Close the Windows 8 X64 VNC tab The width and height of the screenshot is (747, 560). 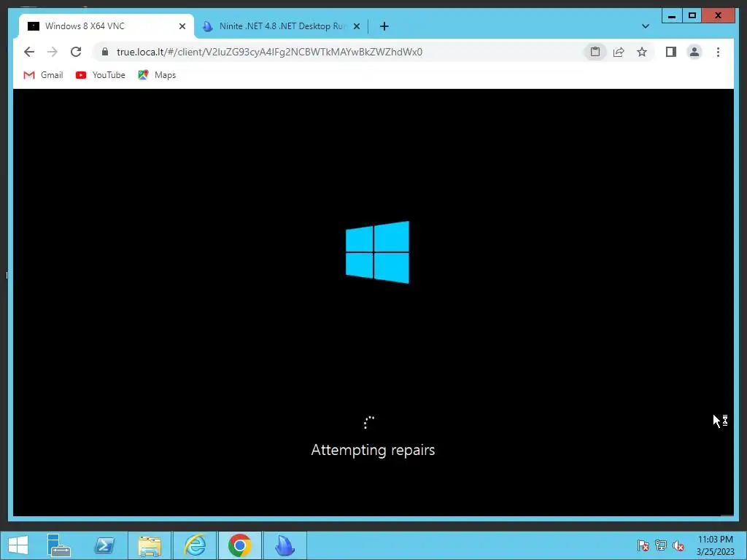182,26
